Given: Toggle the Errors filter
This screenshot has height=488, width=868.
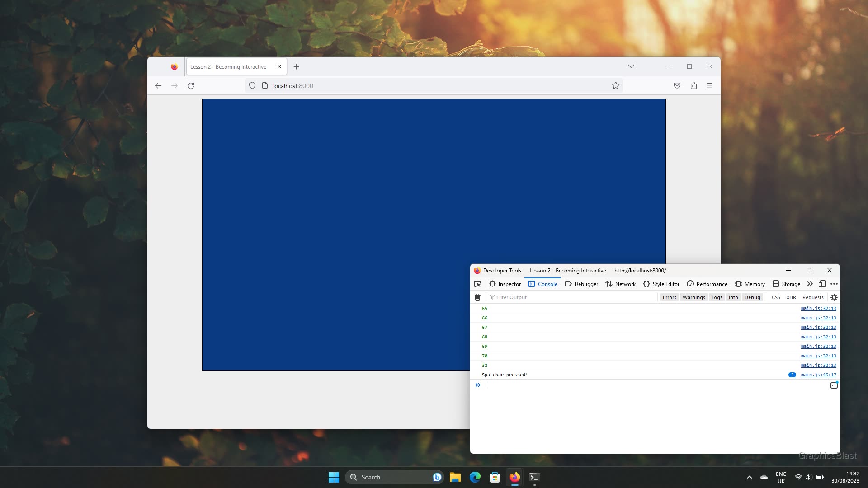Looking at the screenshot, I should (x=669, y=297).
